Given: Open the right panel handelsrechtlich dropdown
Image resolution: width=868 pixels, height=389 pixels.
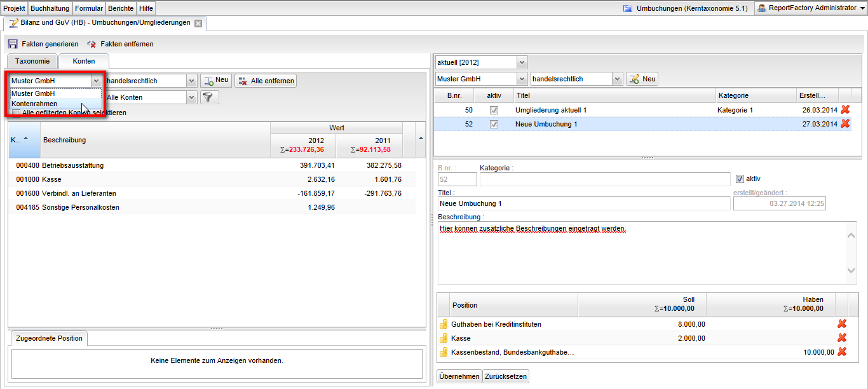Looking at the screenshot, I should point(617,79).
